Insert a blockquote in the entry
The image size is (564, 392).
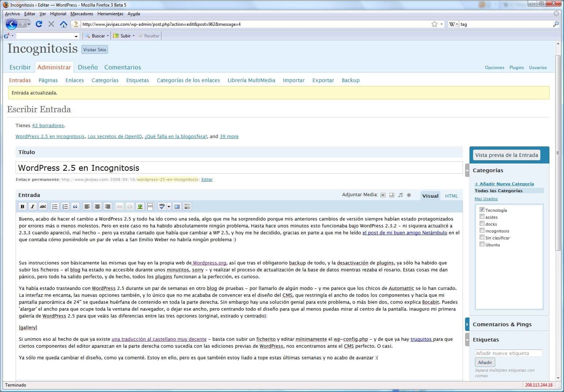pyautogui.click(x=75, y=207)
